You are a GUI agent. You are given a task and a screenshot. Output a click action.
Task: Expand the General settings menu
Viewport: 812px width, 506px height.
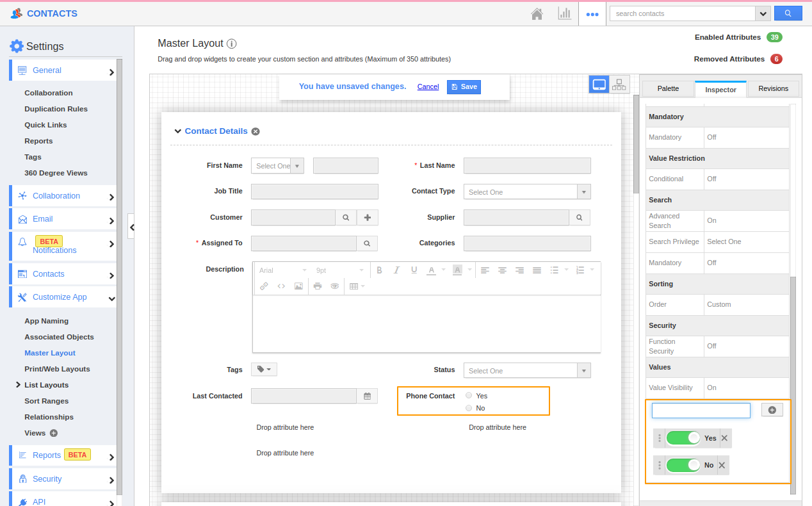tap(63, 70)
